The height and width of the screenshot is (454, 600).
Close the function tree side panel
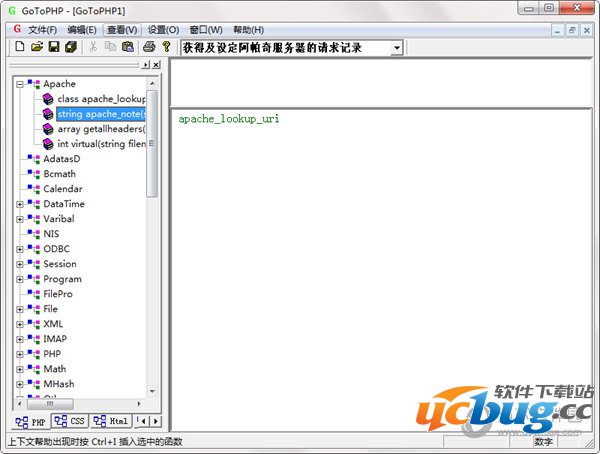(x=156, y=65)
